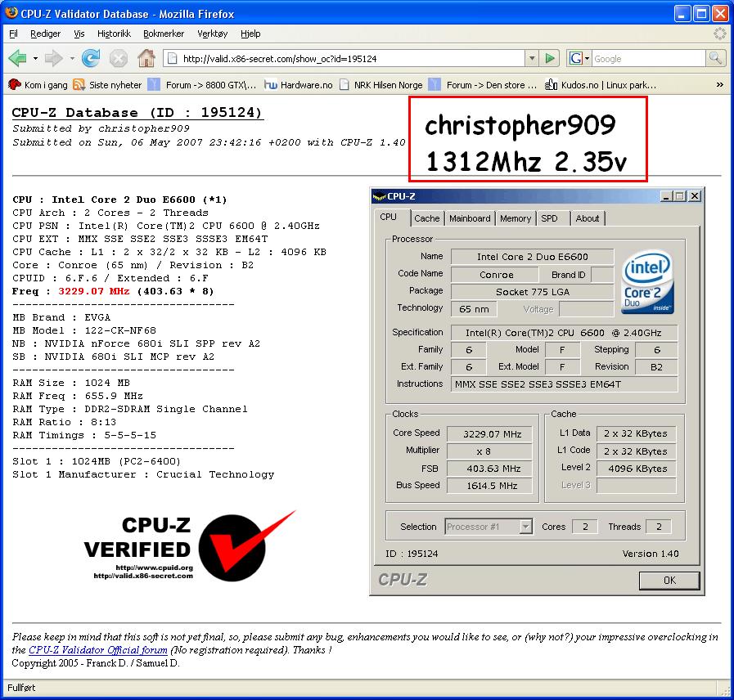Click the CPU-Z title bar icon

(x=379, y=196)
